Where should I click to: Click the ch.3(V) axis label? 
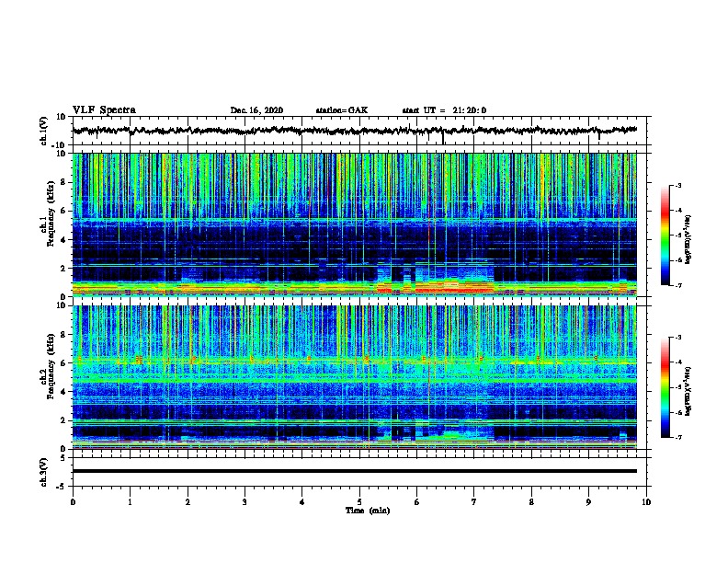[44, 472]
